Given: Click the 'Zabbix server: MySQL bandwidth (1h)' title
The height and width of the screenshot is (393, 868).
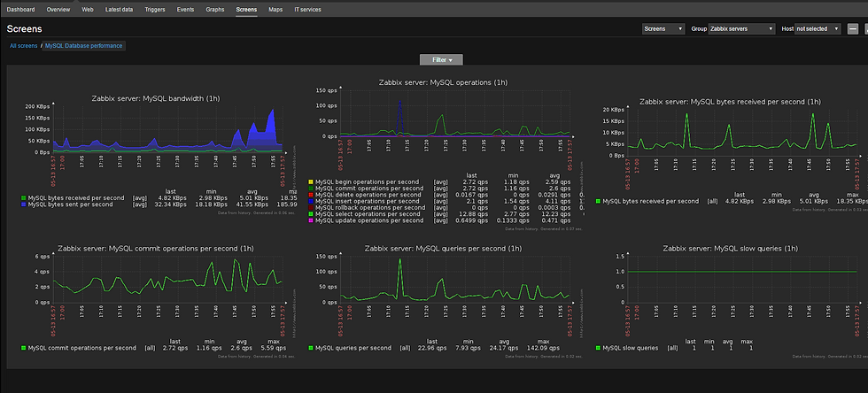Looking at the screenshot, I should (156, 98).
